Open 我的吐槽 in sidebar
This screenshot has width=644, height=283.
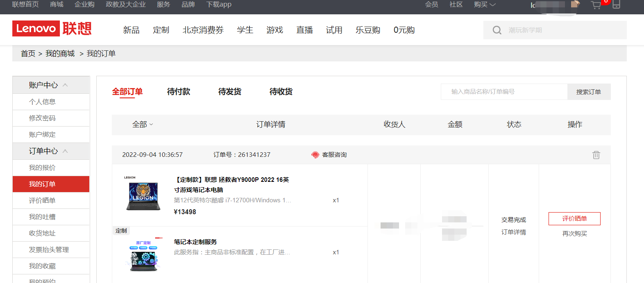tap(51, 217)
